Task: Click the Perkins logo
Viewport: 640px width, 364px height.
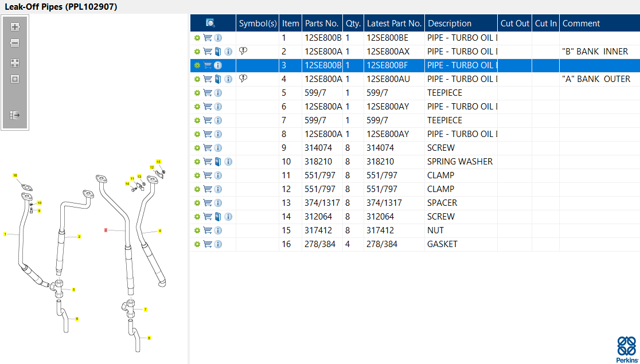Action: click(x=627, y=349)
